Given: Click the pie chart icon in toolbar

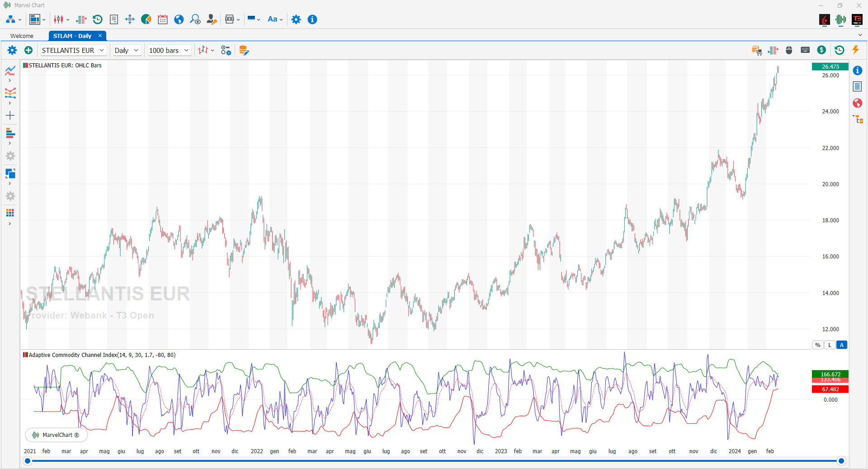Looking at the screenshot, I should click(x=146, y=19).
